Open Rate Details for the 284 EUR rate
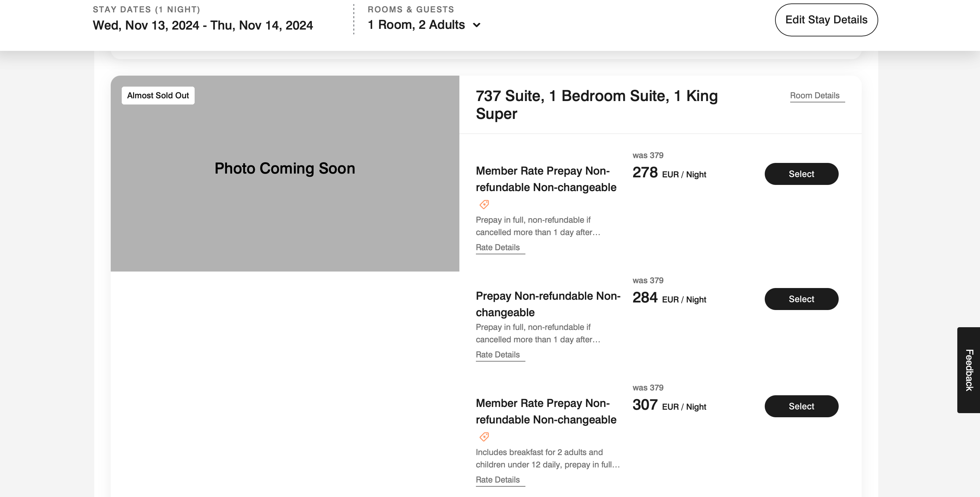Image resolution: width=980 pixels, height=497 pixels. click(497, 354)
